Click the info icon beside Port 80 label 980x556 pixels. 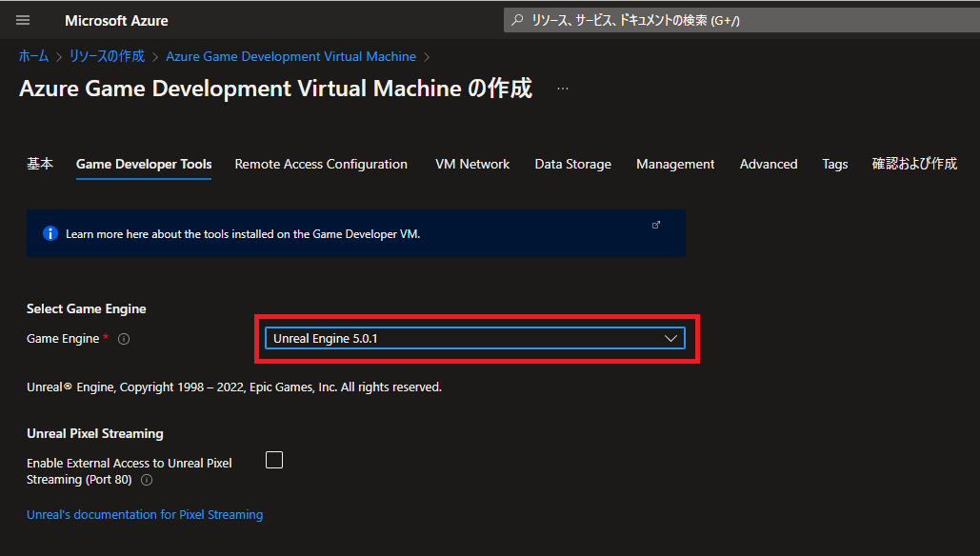(146, 480)
